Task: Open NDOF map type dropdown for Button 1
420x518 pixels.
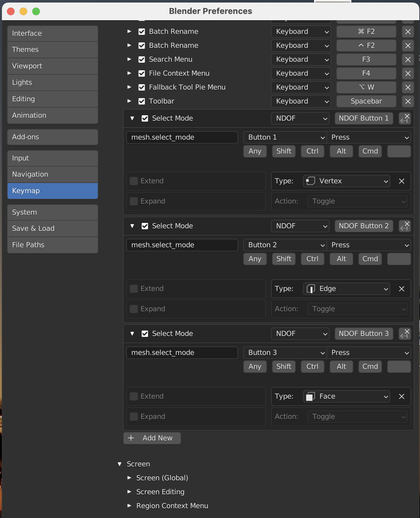Action: pos(300,118)
